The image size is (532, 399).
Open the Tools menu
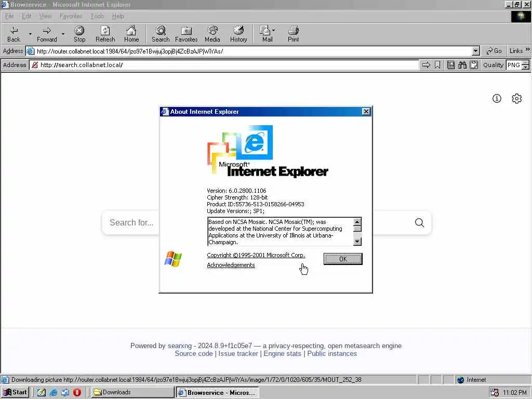tap(97, 16)
